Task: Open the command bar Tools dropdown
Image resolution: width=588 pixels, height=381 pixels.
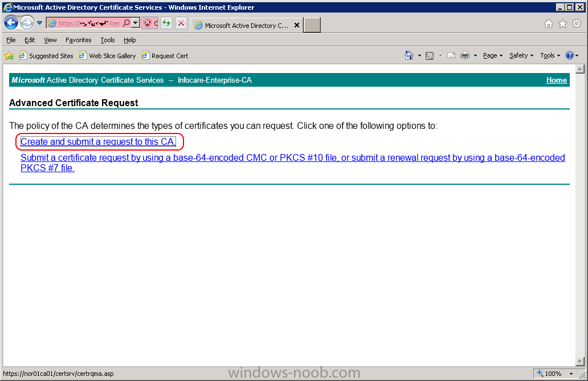Action: 550,55
